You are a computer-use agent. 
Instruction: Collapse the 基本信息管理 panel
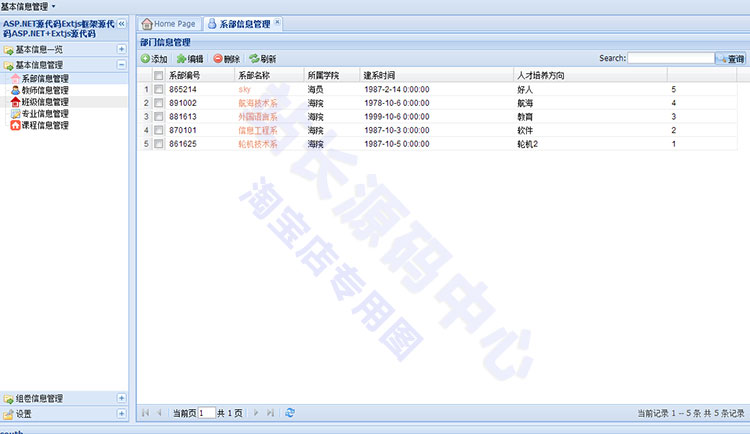(x=122, y=64)
